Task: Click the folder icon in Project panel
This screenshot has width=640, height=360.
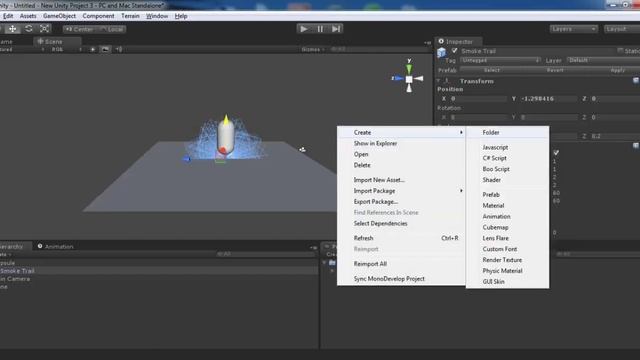Action: 332,262
